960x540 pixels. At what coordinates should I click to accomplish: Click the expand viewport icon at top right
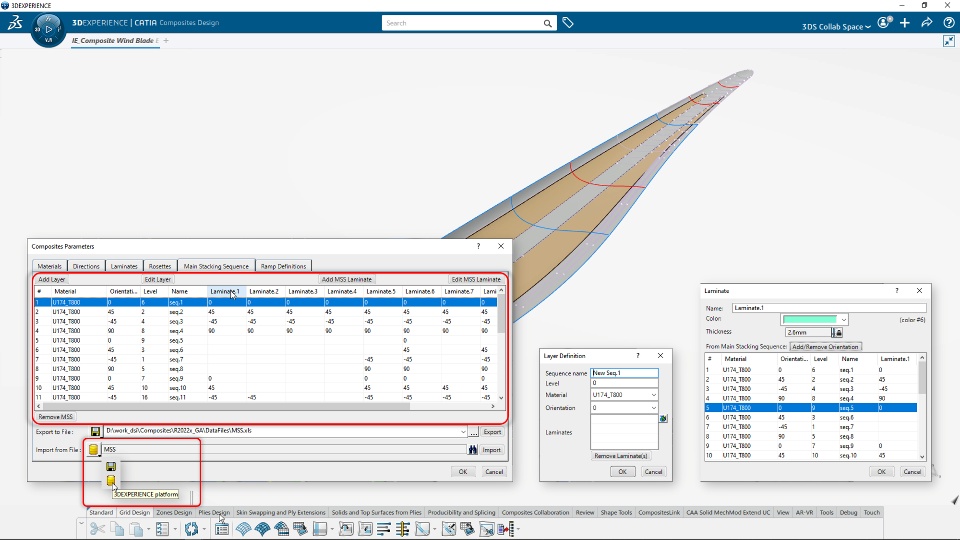949,41
